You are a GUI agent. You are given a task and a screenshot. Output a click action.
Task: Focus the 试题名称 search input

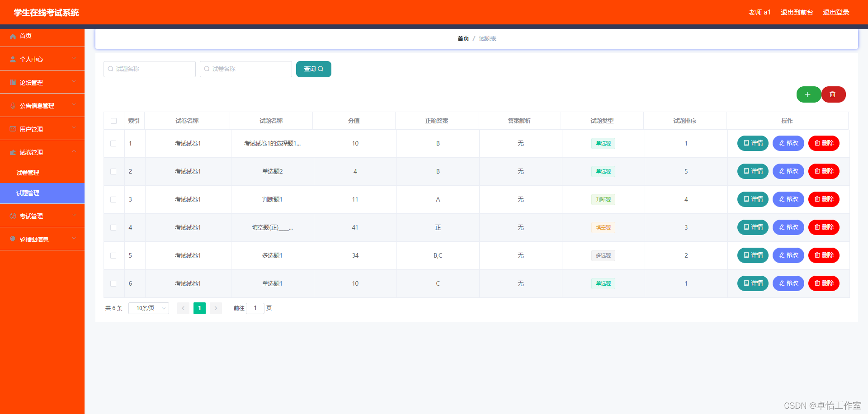point(150,69)
